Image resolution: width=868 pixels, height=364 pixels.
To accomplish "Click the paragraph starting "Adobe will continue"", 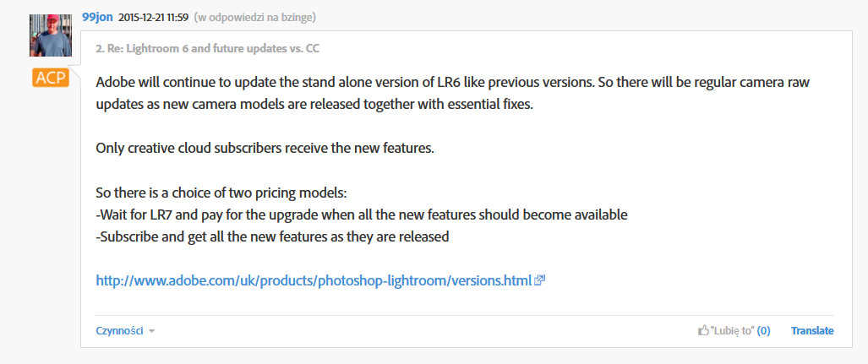I will click(x=465, y=83).
